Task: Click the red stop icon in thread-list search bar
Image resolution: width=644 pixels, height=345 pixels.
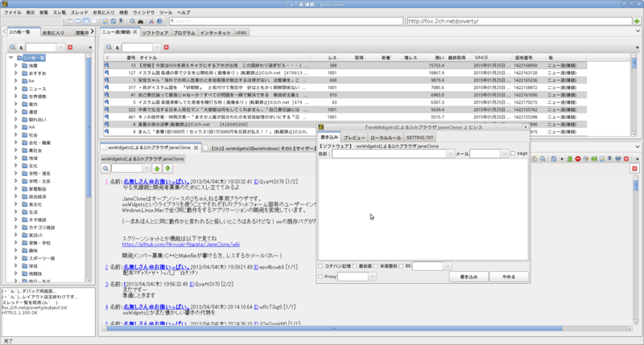Action: pos(167,47)
